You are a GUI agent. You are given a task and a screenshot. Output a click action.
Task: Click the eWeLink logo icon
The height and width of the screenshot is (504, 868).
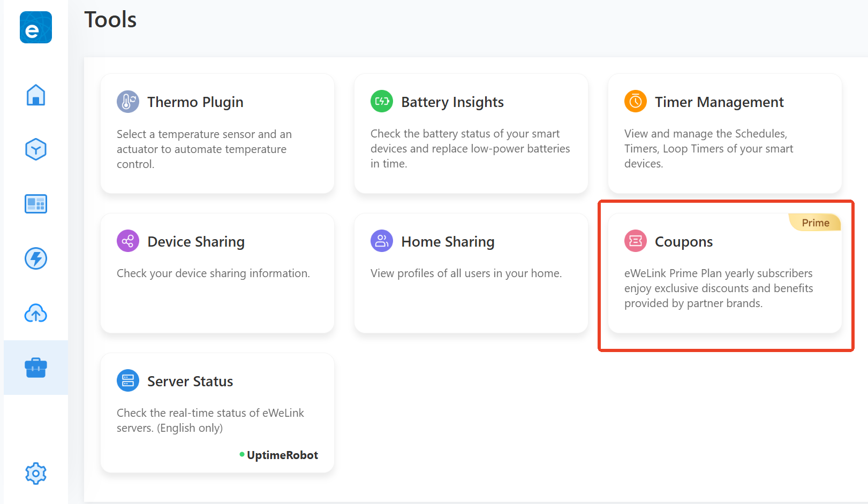click(x=35, y=27)
